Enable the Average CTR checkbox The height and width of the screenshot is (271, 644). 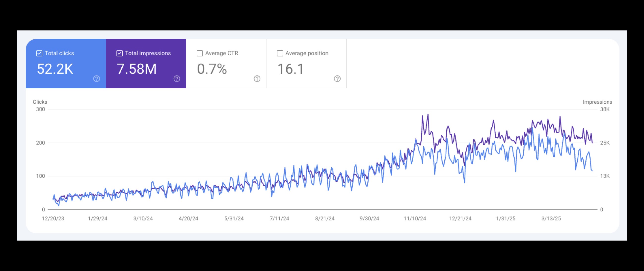point(200,53)
